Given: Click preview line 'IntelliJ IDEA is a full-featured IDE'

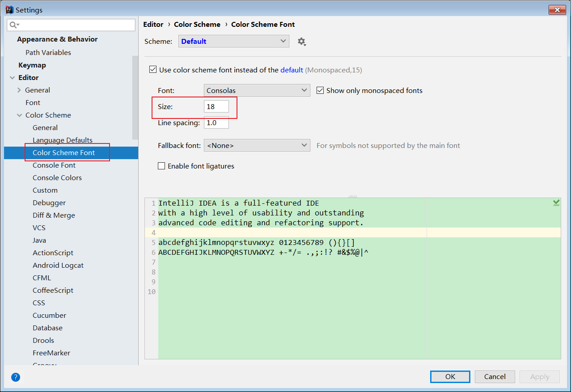Looking at the screenshot, I should [239, 203].
